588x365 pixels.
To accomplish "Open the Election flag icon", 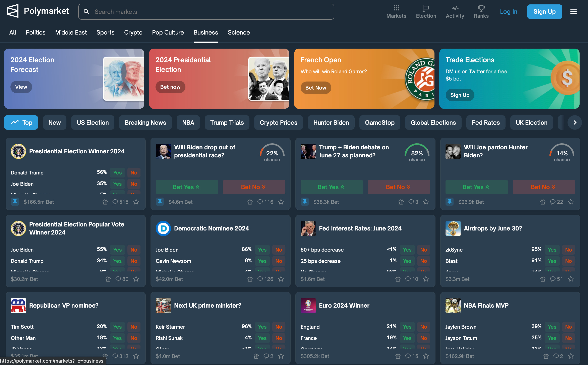I will click(426, 8).
